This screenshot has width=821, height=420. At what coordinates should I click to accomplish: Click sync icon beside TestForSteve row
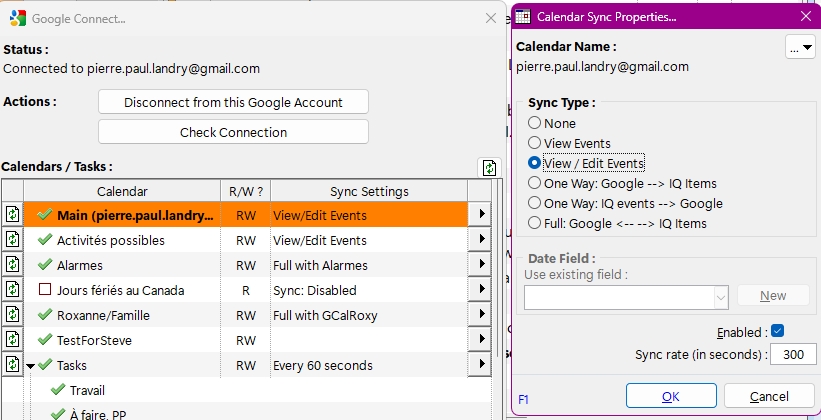click(13, 340)
